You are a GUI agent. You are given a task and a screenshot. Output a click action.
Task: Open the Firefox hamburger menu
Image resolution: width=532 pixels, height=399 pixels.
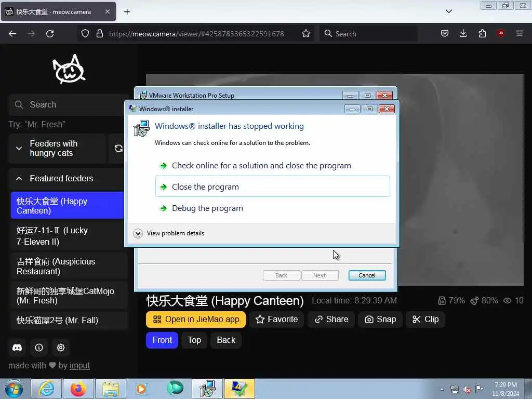(519, 33)
